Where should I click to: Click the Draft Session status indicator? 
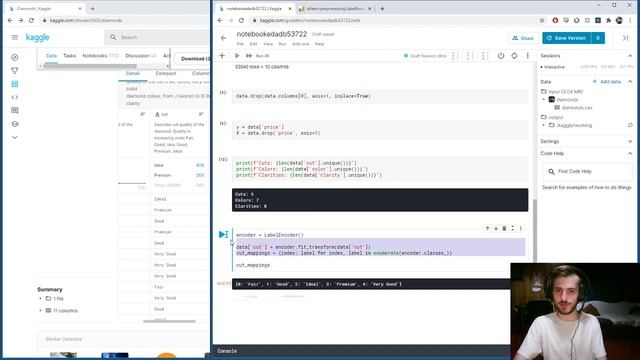[x=425, y=56]
